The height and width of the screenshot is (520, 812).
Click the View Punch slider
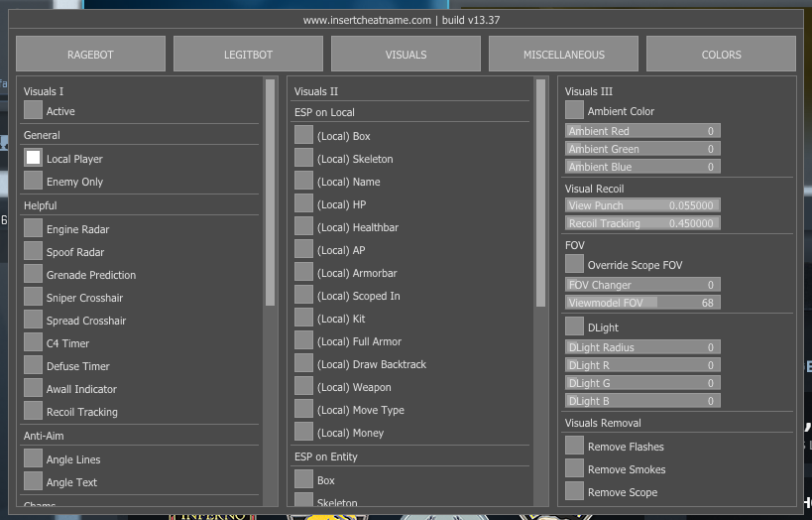coord(642,205)
